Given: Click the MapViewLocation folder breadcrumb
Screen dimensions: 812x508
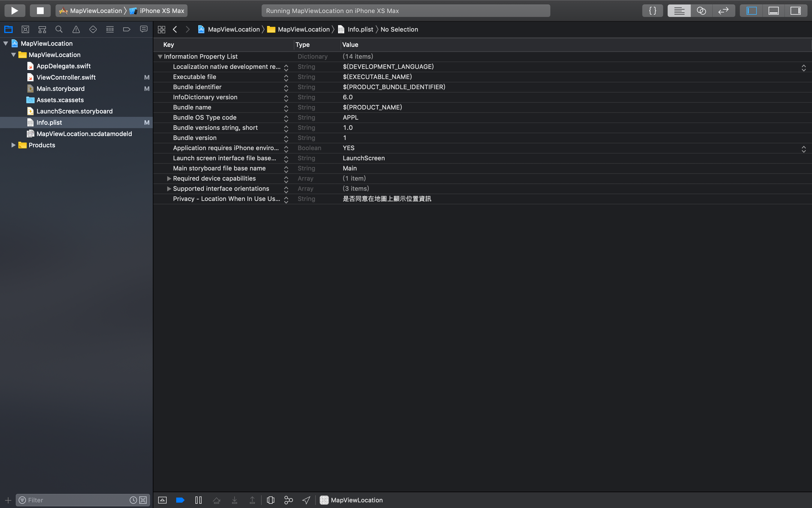Looking at the screenshot, I should pyautogui.click(x=299, y=30).
